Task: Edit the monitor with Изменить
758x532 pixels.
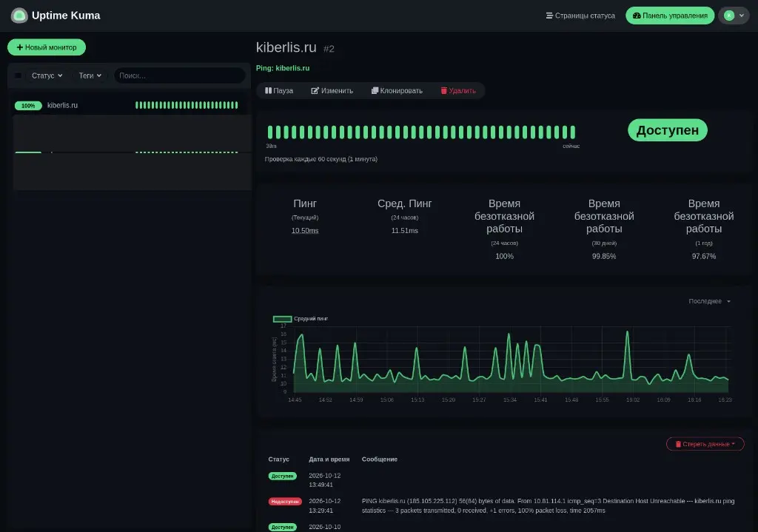Action: tap(332, 90)
